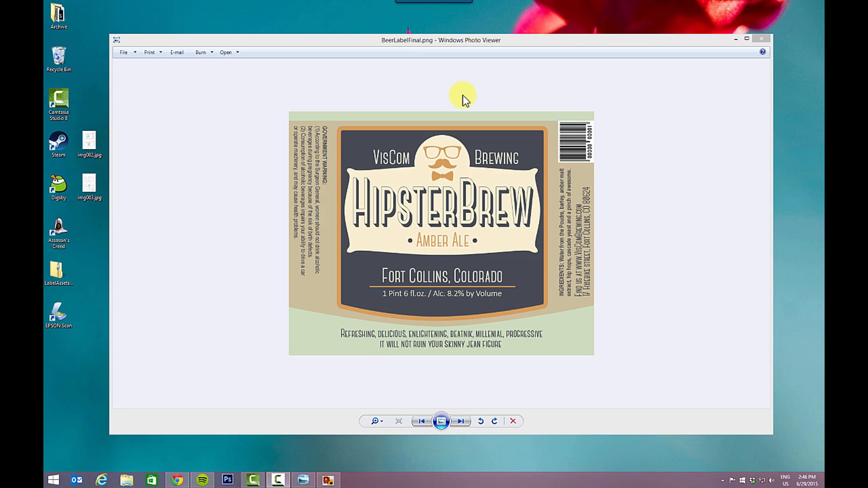Image resolution: width=868 pixels, height=488 pixels.
Task: Click the volume icon in system tray
Action: 771,480
